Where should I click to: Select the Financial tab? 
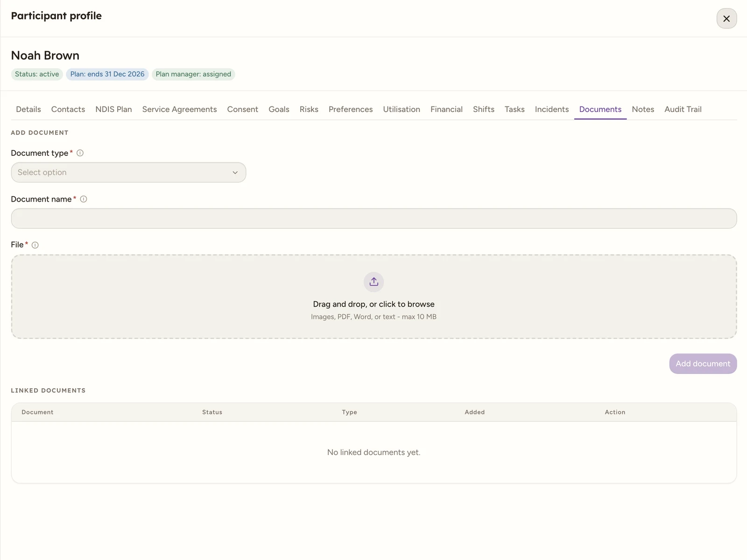(x=446, y=109)
